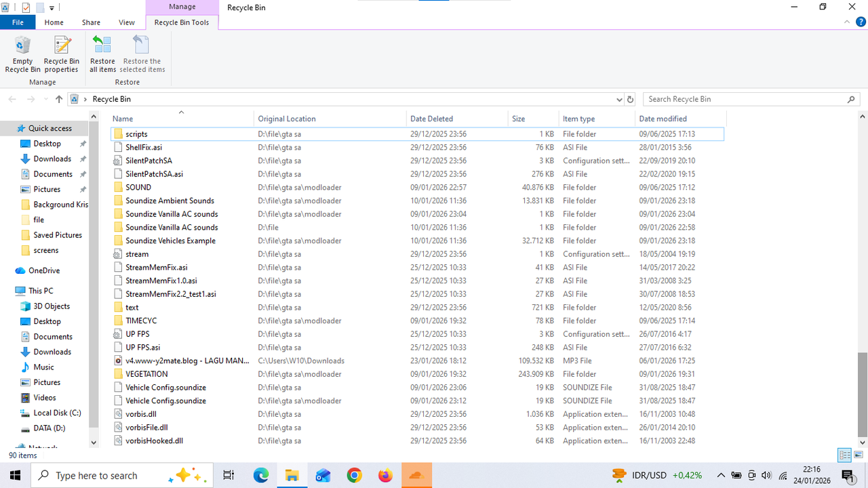Open notification center icon
Viewport: 868px width, 488px height.
[848, 475]
